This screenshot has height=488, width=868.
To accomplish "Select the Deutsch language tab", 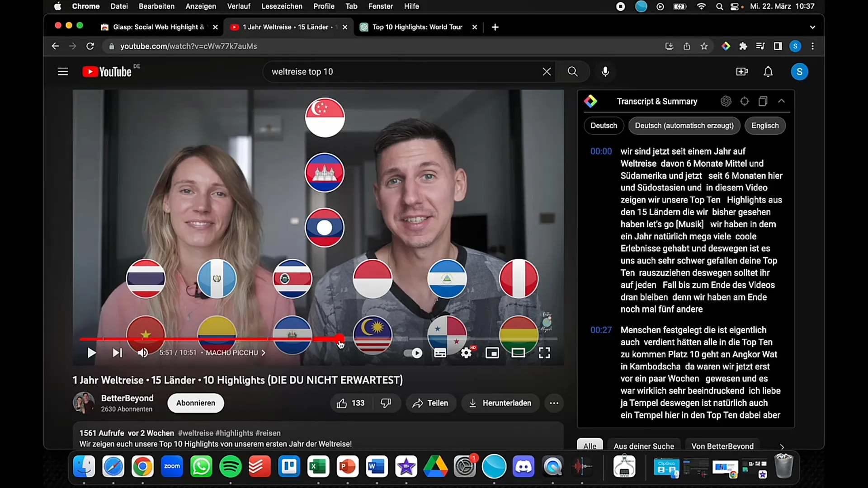I will (x=604, y=126).
